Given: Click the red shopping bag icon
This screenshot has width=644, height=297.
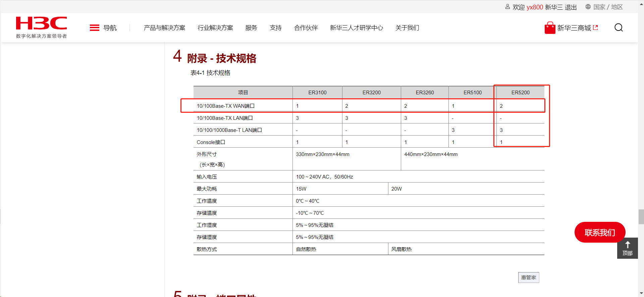Looking at the screenshot, I should 550,28.
